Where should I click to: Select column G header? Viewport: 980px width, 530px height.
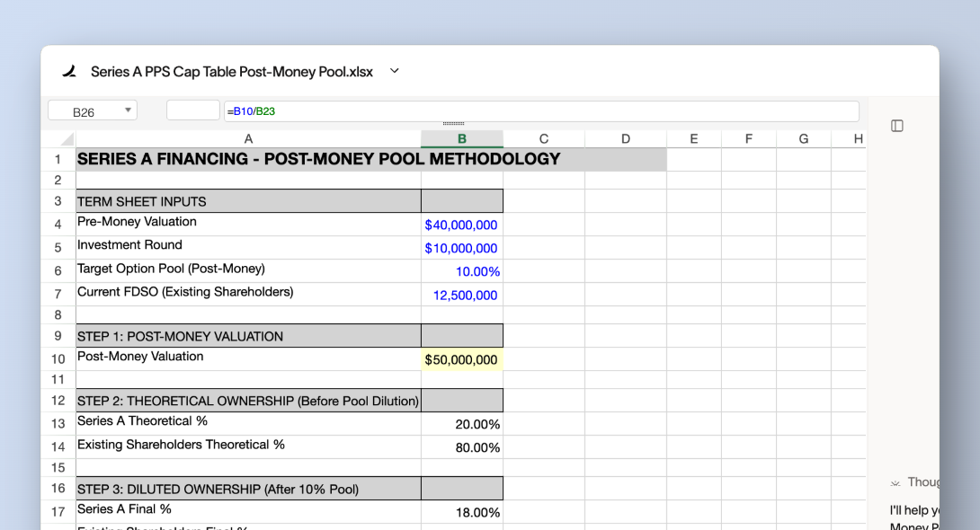(804, 138)
